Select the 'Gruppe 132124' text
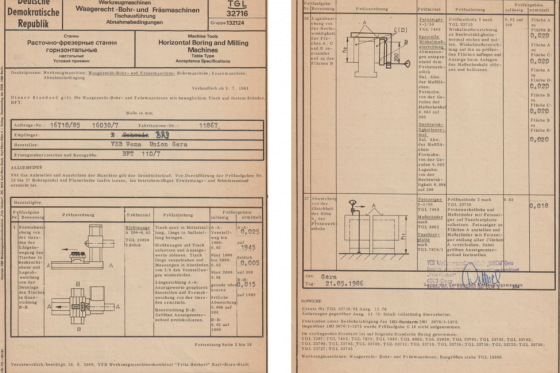 [x=228, y=23]
